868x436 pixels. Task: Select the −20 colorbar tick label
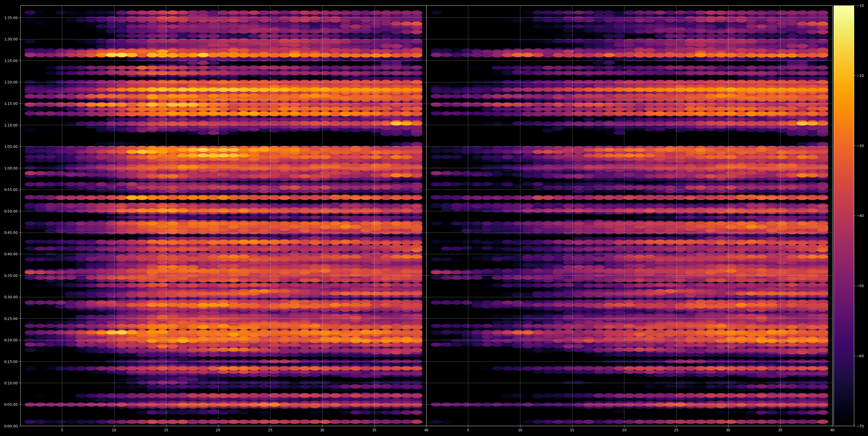click(860, 76)
